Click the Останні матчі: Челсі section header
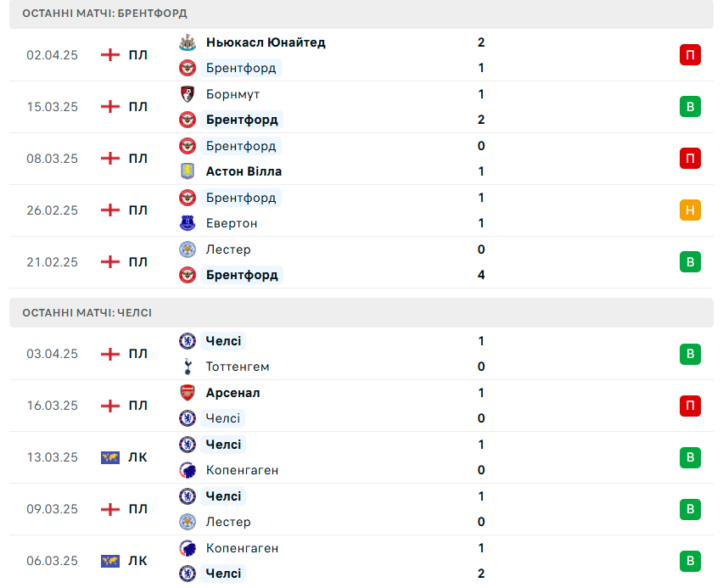Screen dimensions: 723x588 pyautogui.click(x=361, y=313)
